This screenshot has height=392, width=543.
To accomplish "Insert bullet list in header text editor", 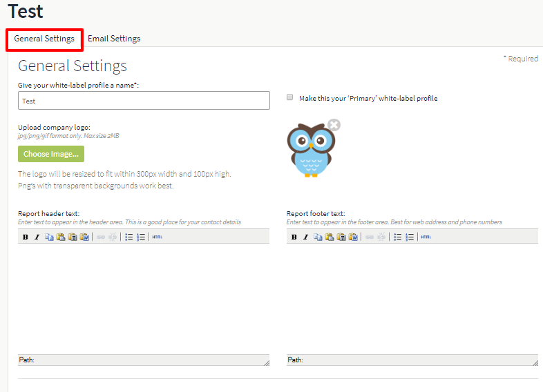I will [128, 237].
